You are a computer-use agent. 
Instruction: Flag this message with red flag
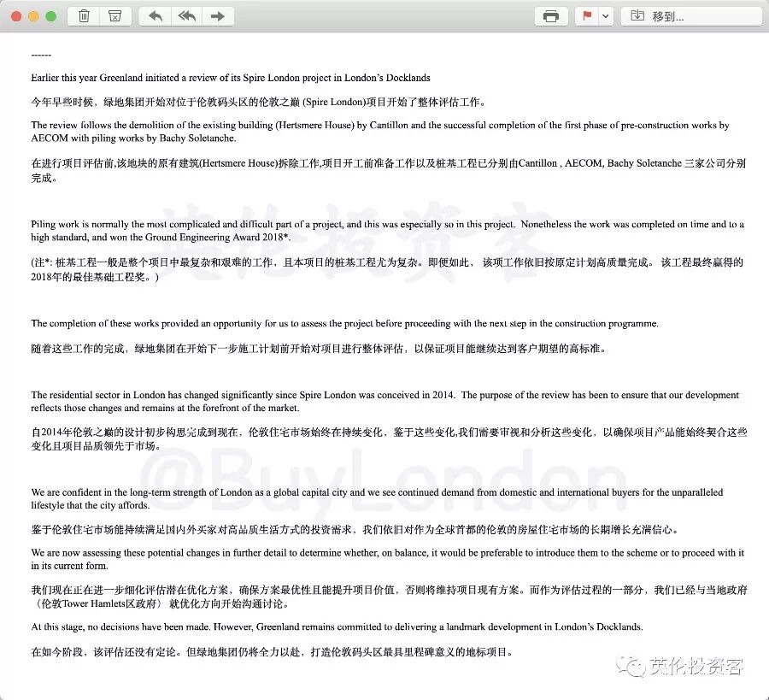pos(586,16)
